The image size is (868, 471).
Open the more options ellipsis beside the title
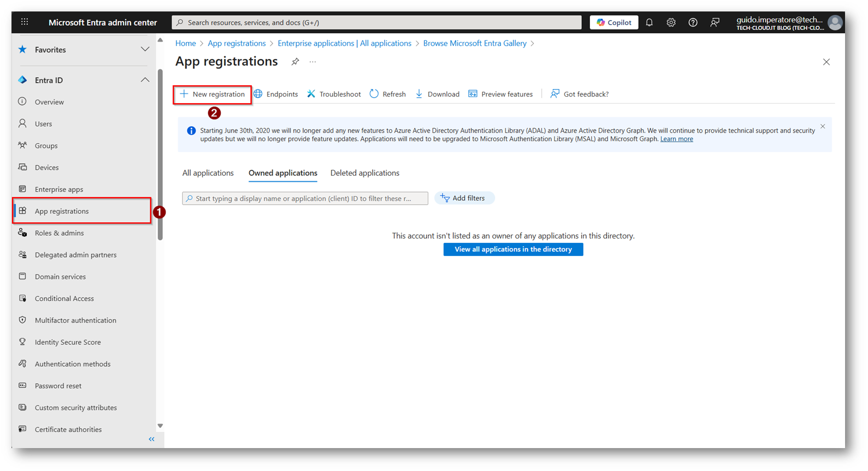[312, 62]
